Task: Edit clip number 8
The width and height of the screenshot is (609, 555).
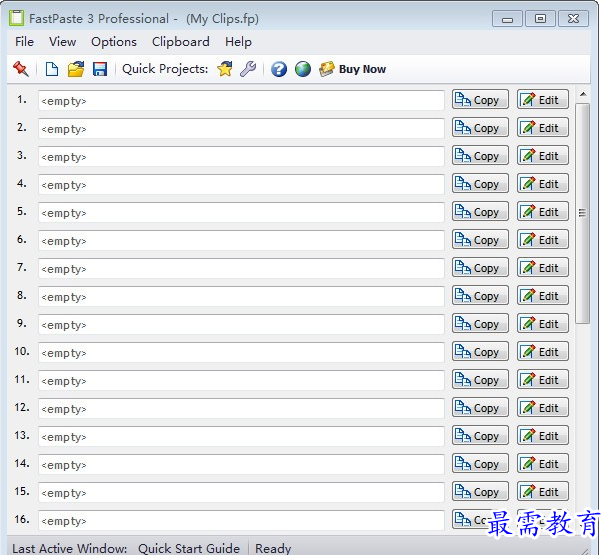Action: (x=543, y=295)
